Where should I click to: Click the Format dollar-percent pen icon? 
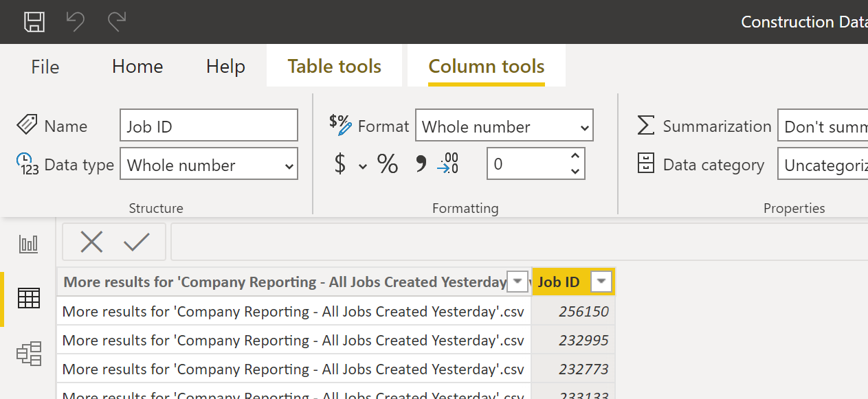click(x=340, y=124)
